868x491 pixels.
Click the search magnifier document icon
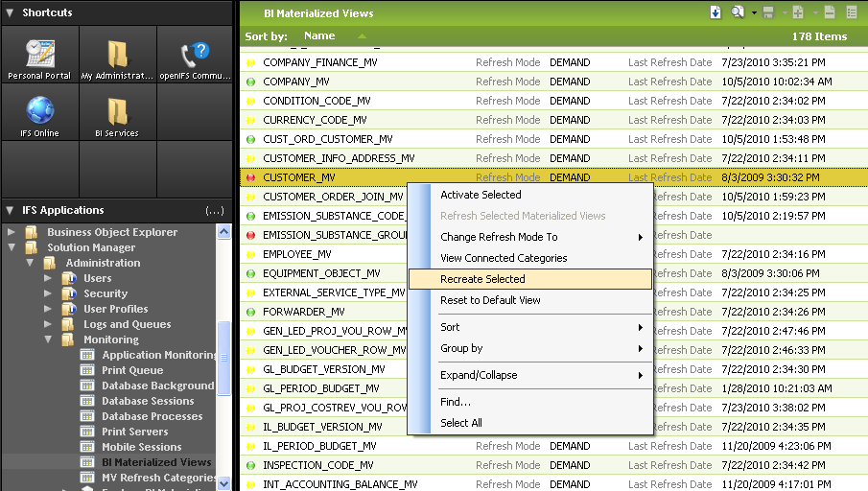pos(738,12)
